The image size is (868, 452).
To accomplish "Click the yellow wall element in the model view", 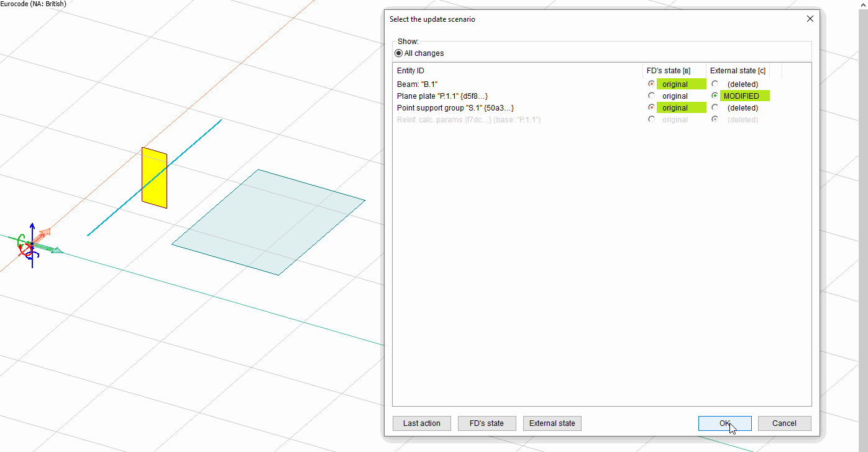I will (154, 177).
